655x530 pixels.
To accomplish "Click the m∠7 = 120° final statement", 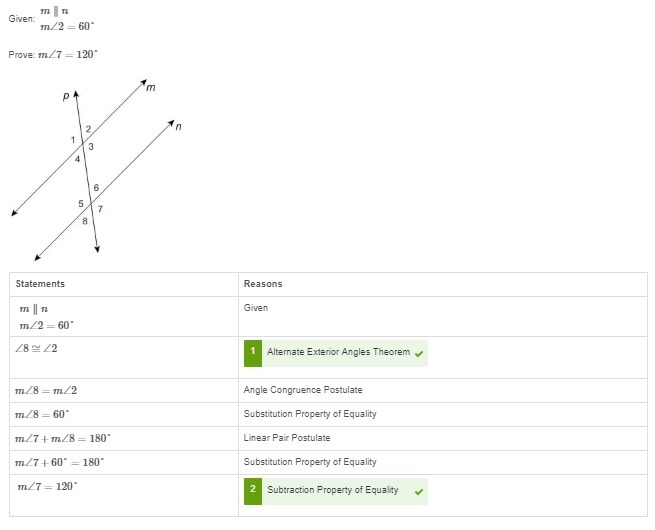I will coord(48,486).
